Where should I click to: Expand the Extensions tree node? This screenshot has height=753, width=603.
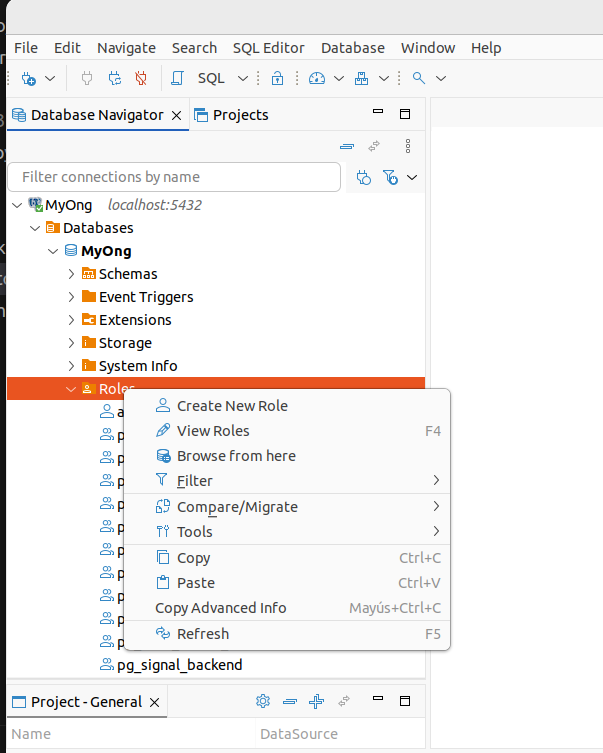coord(71,320)
